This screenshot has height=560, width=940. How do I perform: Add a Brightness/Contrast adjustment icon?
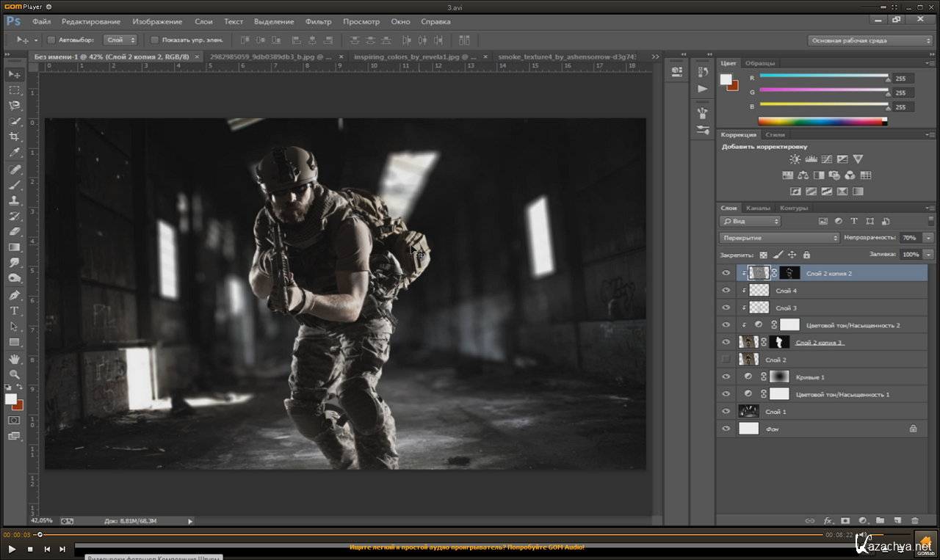(x=795, y=159)
